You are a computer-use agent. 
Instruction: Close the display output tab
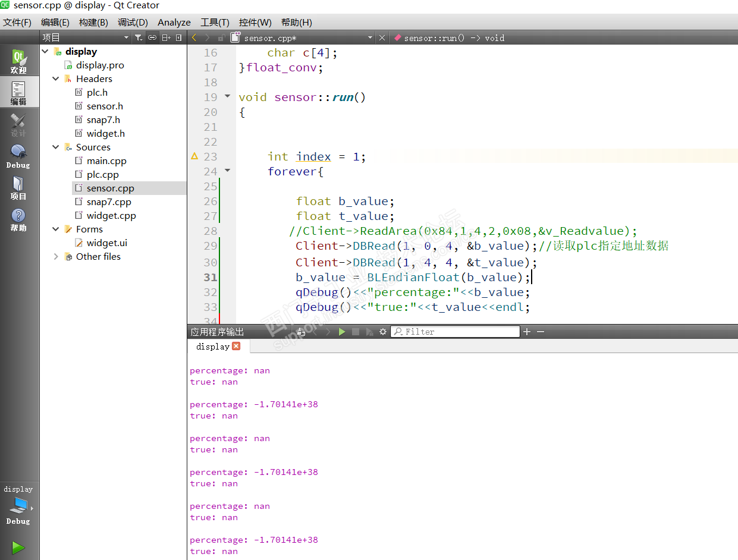click(x=236, y=346)
